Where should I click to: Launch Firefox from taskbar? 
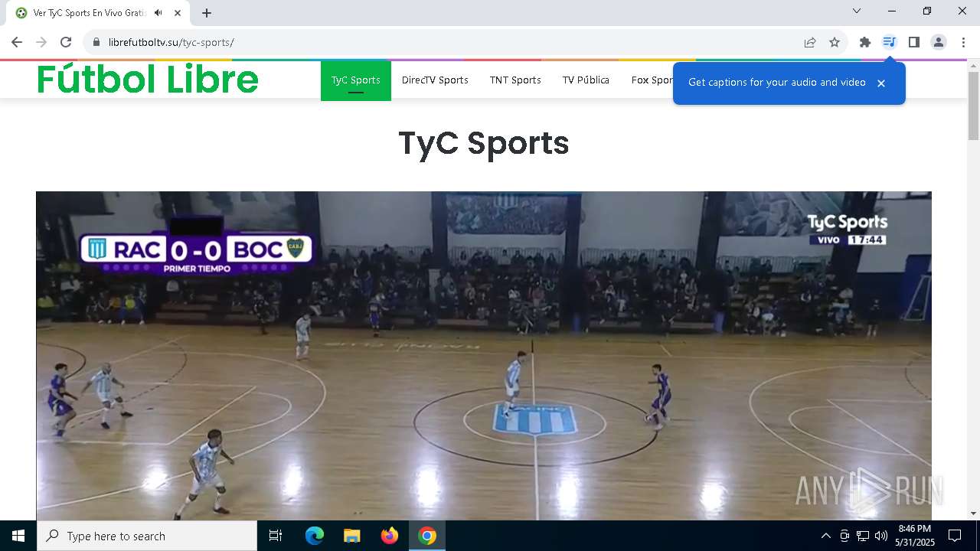pyautogui.click(x=390, y=536)
